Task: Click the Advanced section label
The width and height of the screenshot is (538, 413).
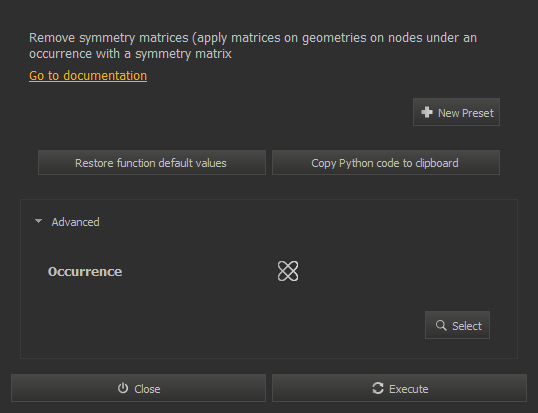Action: [75, 222]
